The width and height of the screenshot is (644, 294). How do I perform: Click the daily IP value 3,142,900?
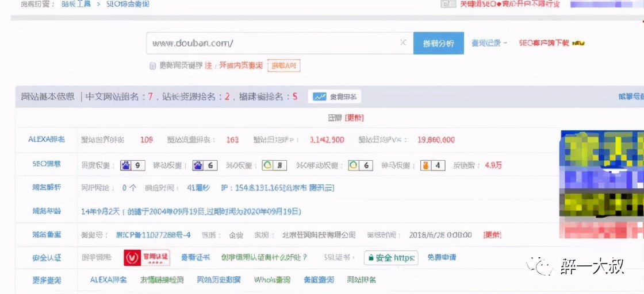pos(327,140)
